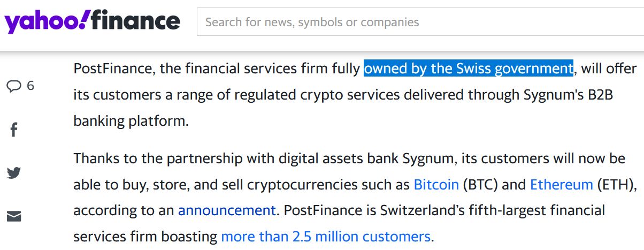Open the "more than 2.5 million customers" link
The width and height of the screenshot is (644, 250).
tap(325, 236)
